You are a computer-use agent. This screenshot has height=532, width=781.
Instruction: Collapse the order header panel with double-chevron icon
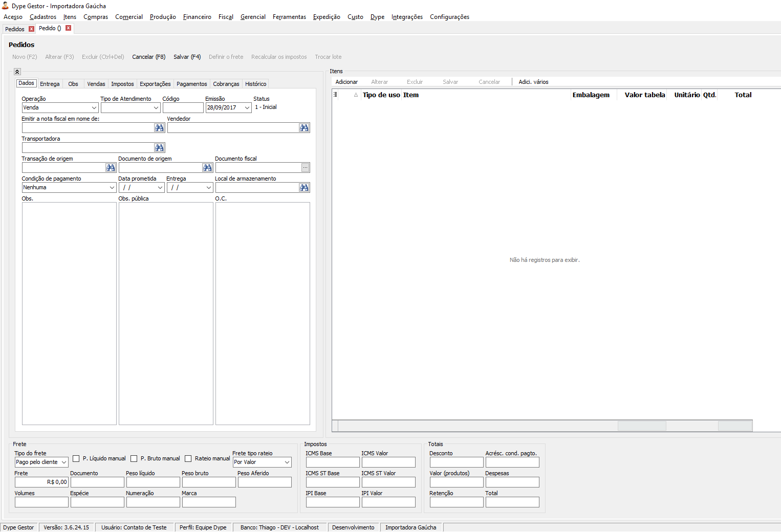point(17,72)
